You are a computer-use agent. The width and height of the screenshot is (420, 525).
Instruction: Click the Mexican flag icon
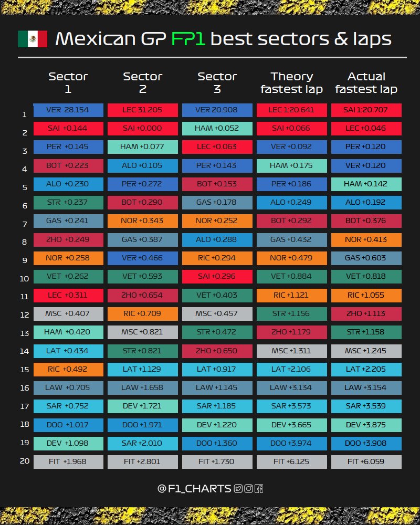[x=33, y=39]
